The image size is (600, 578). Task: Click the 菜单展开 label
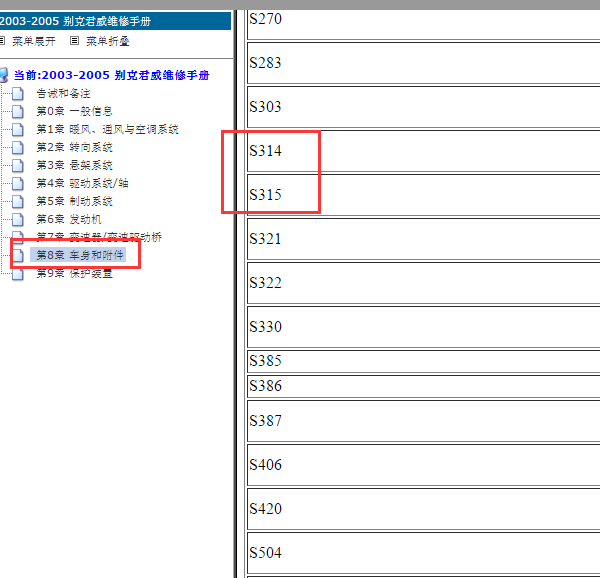[x=34, y=41]
